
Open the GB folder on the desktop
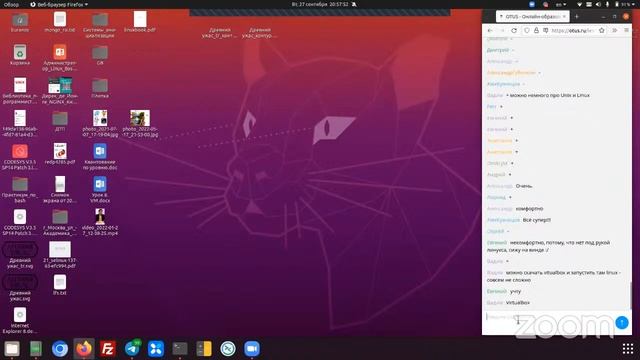point(100,56)
